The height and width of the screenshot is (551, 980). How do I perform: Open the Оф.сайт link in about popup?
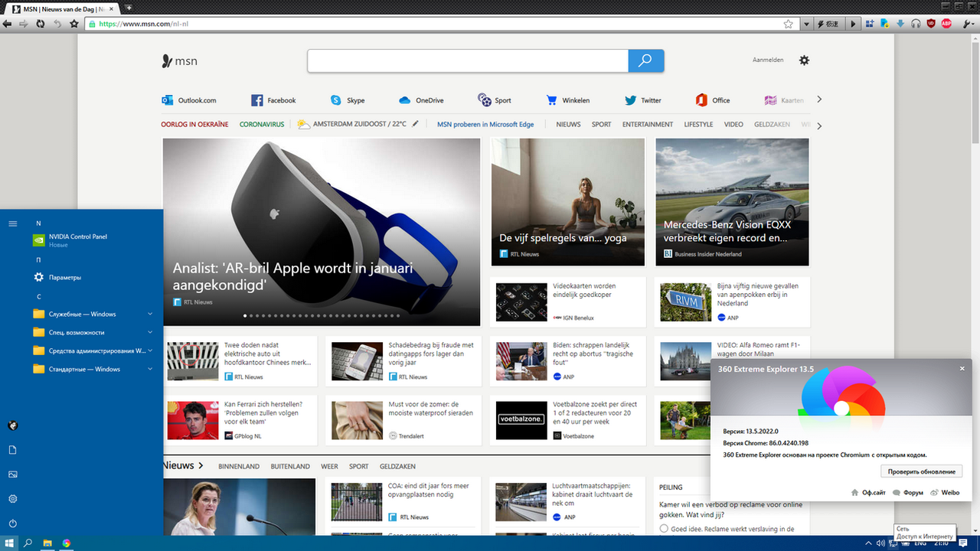point(868,493)
